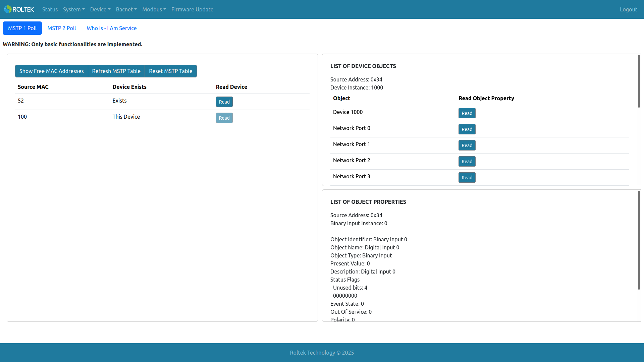Read the Network Port 2 object
644x362 pixels.
coord(467,162)
